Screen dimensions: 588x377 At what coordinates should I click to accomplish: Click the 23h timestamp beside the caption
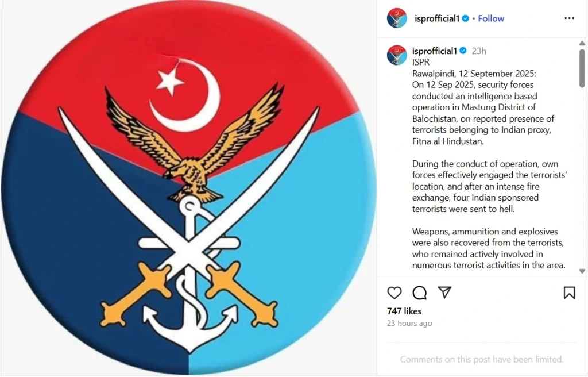[x=479, y=51]
